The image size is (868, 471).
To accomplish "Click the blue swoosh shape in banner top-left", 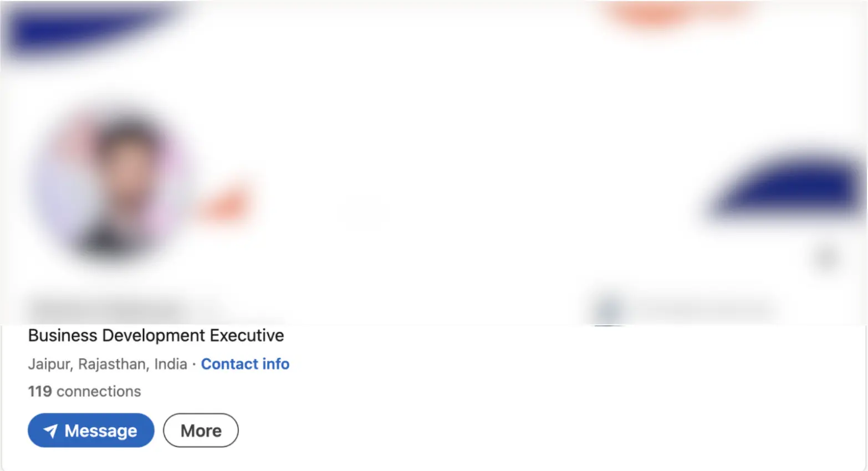I will pyautogui.click(x=83, y=30).
